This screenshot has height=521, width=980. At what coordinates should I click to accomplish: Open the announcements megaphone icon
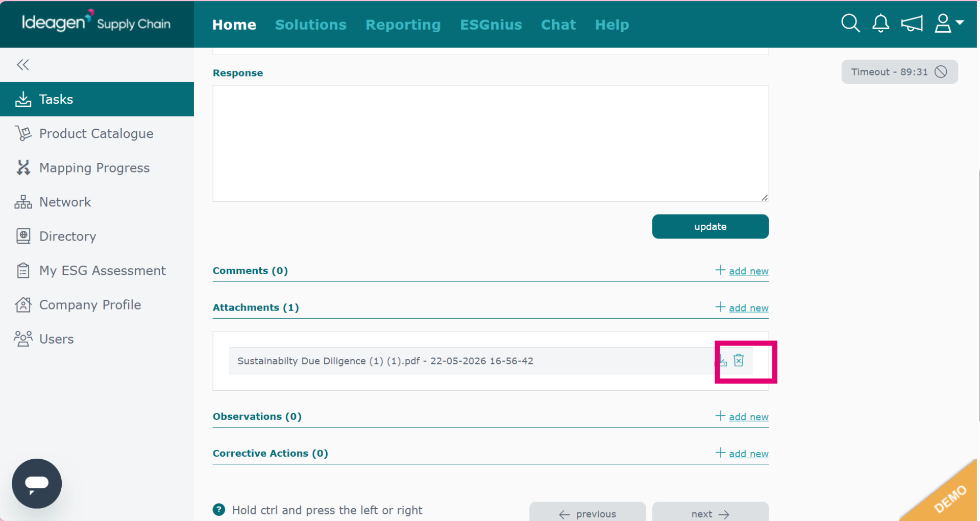click(912, 23)
